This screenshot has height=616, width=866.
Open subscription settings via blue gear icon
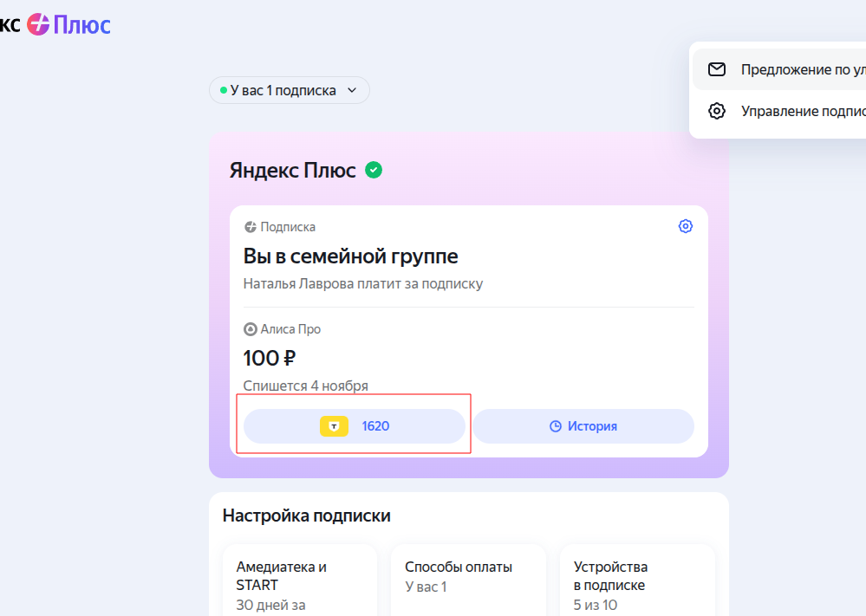(686, 226)
